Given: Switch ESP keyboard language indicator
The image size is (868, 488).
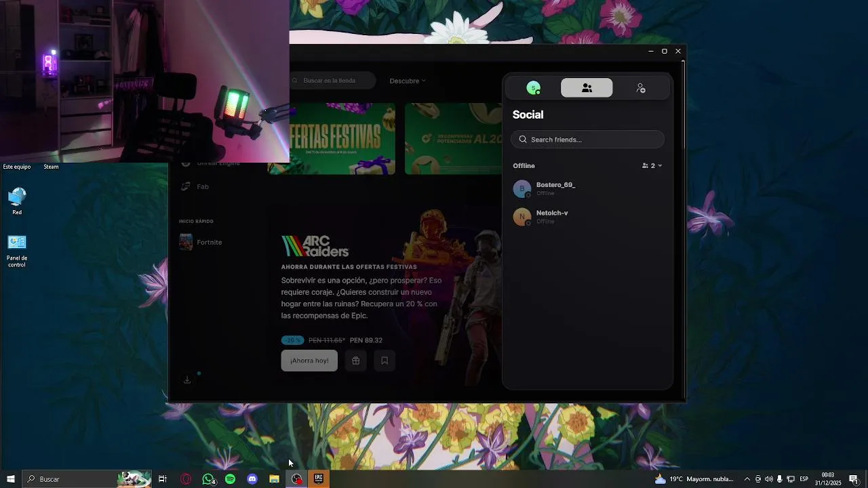Looking at the screenshot, I should [x=804, y=479].
